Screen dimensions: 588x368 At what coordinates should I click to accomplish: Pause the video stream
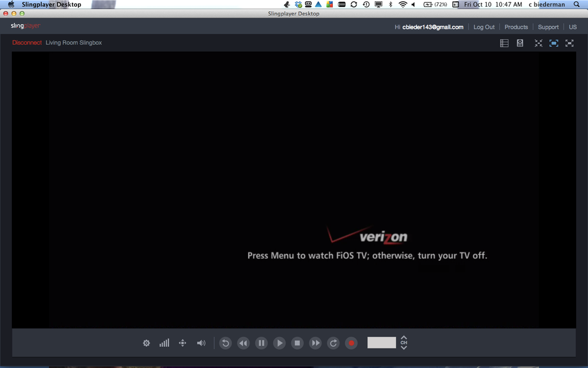262,343
